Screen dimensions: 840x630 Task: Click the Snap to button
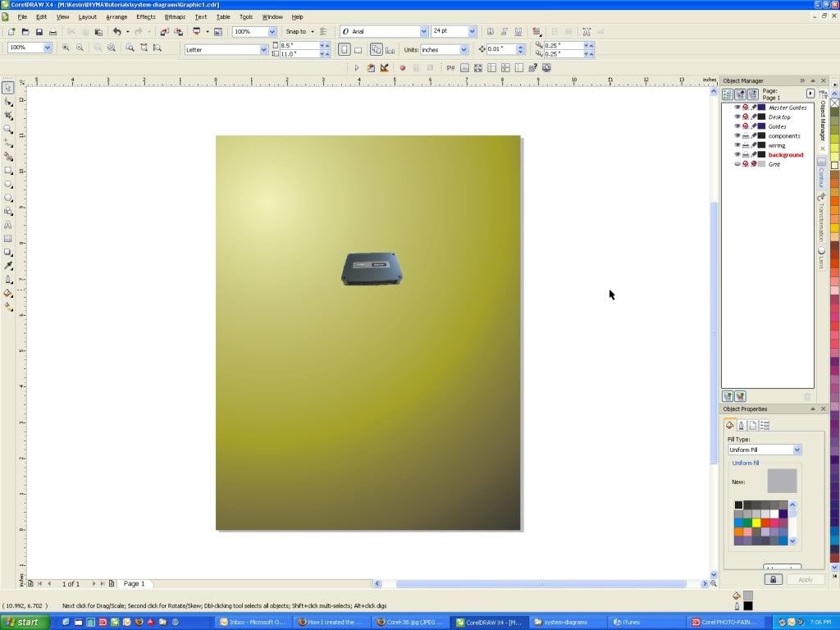point(296,32)
